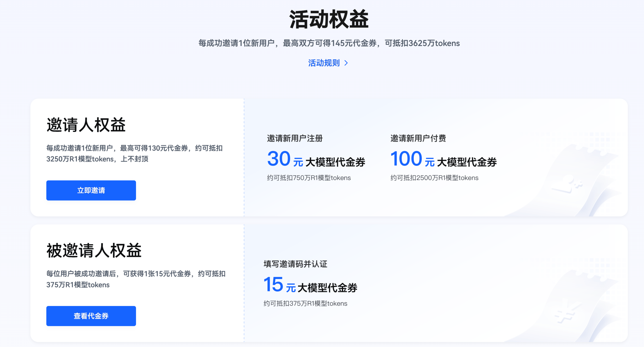This screenshot has width=644, height=347.
Task: Open the 活动规则 link
Action: pos(324,63)
